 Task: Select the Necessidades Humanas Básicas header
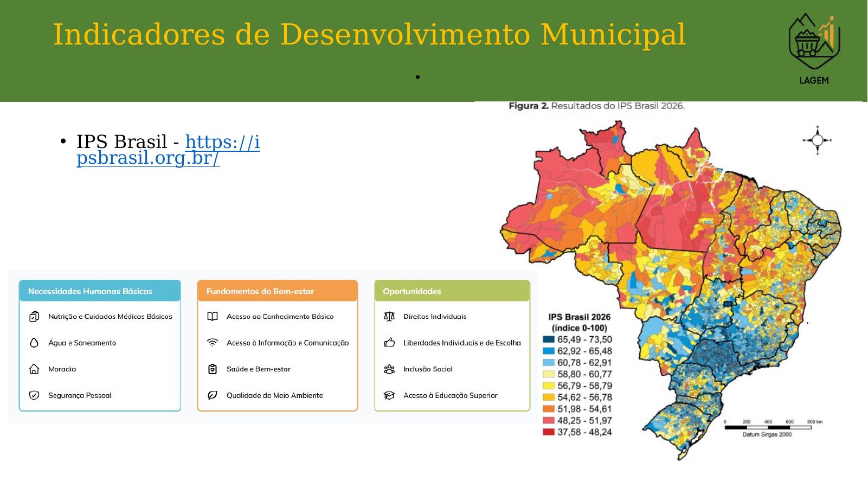(100, 291)
